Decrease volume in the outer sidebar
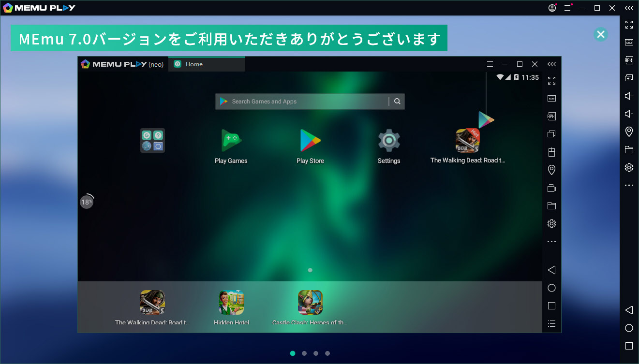The image size is (639, 364). tap(629, 114)
